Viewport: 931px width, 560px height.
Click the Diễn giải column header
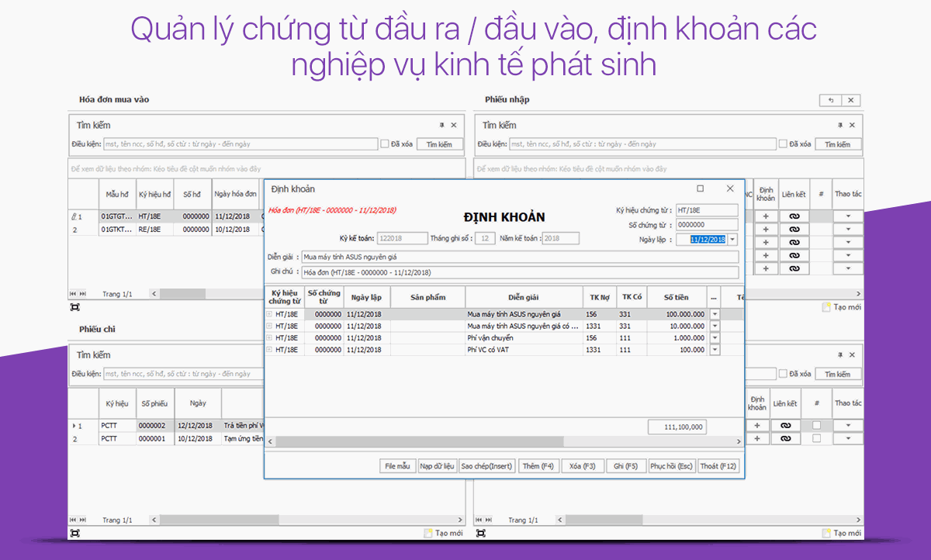(524, 297)
